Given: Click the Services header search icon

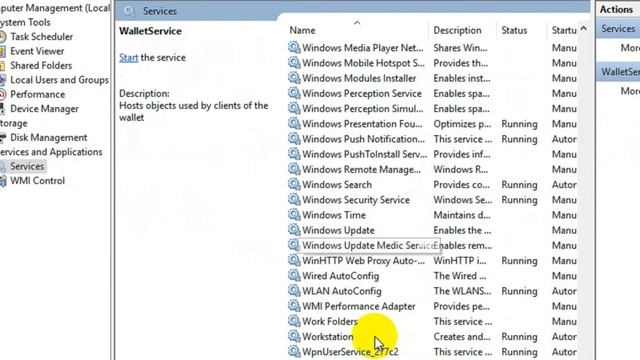Looking at the screenshot, I should click(129, 11).
